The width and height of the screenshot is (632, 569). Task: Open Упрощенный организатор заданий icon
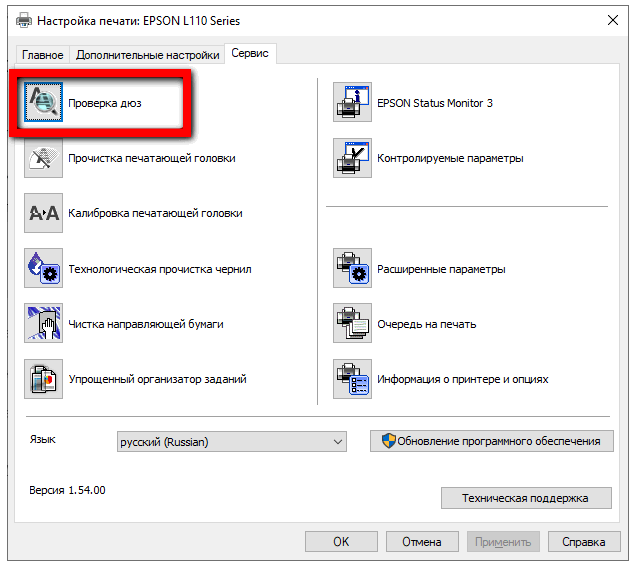(43, 379)
